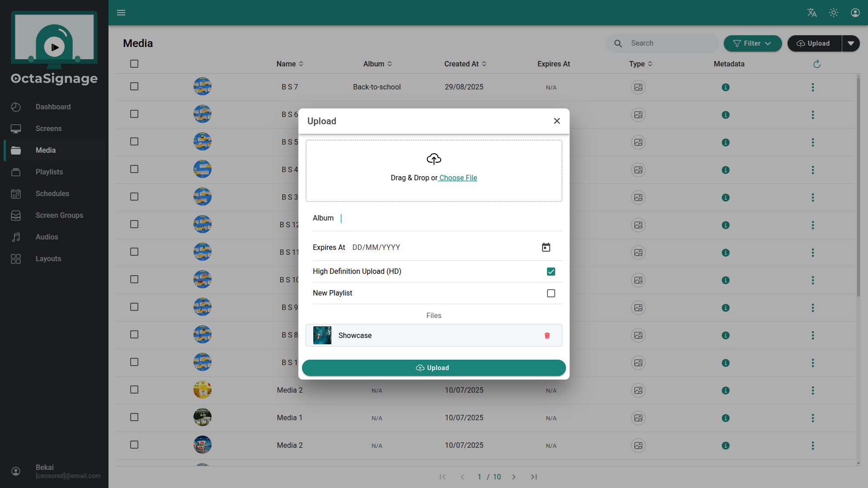Open the Filter dropdown

(x=752, y=43)
